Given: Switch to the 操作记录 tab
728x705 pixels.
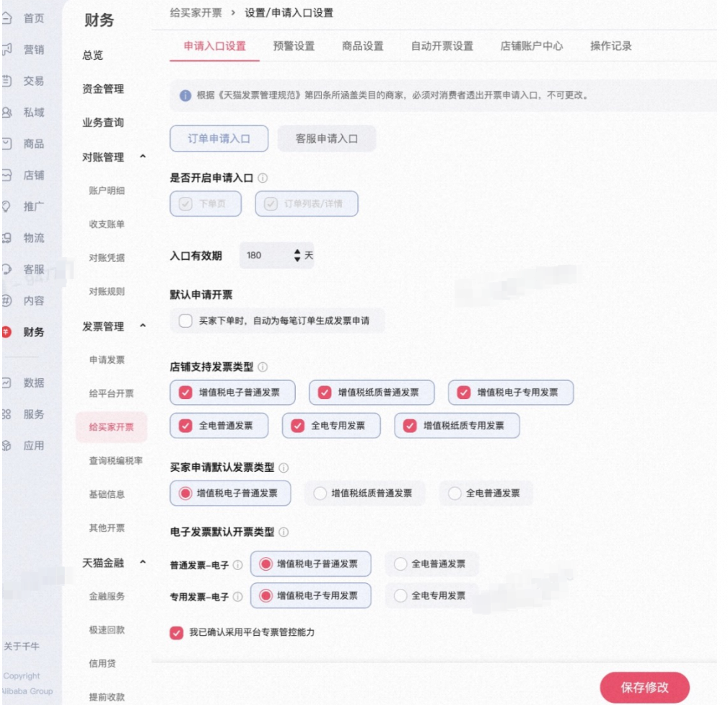Looking at the screenshot, I should coord(611,46).
